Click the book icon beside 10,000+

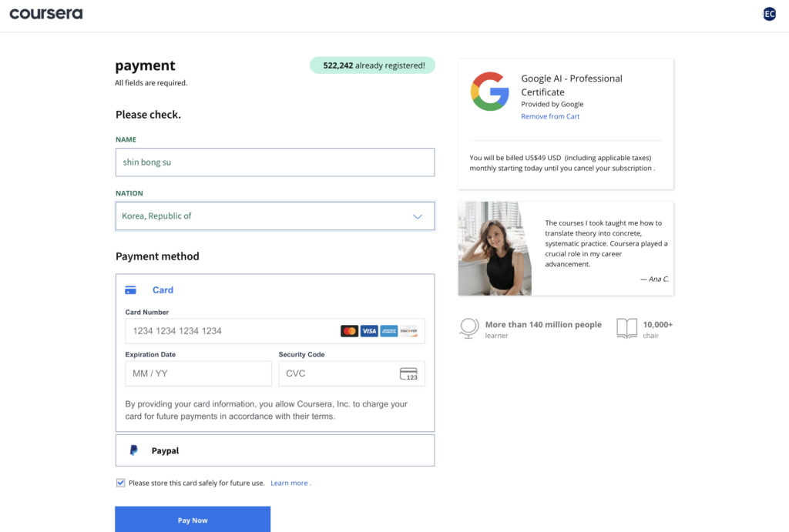click(627, 328)
